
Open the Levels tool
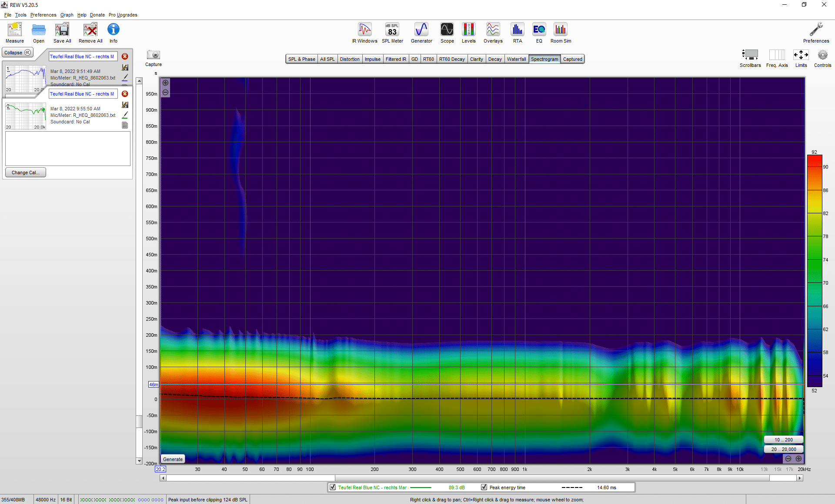468,33
